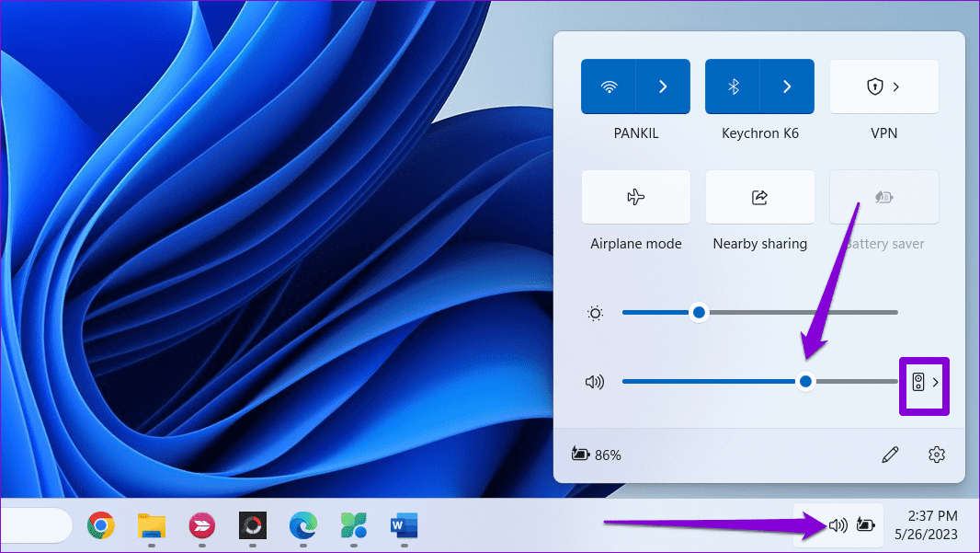Launch Microsoft Edge from taskbar

tap(303, 525)
